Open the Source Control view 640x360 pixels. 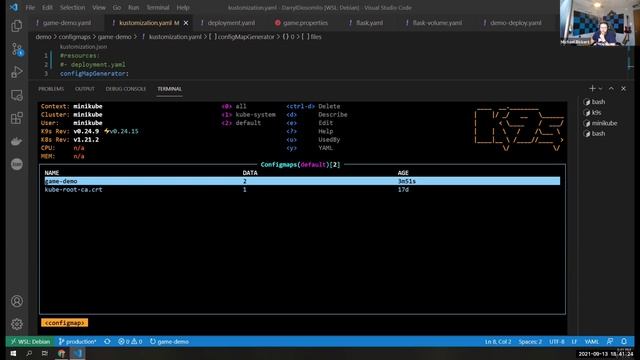(17, 49)
